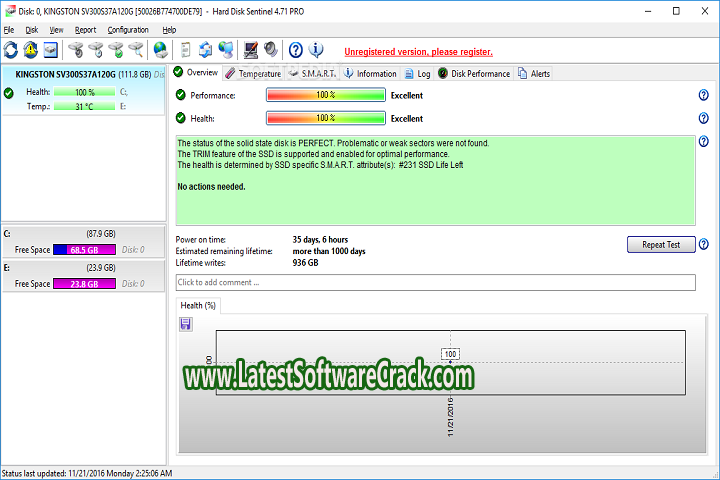Click help icon beside status text box
The width and height of the screenshot is (720, 480).
point(703,141)
